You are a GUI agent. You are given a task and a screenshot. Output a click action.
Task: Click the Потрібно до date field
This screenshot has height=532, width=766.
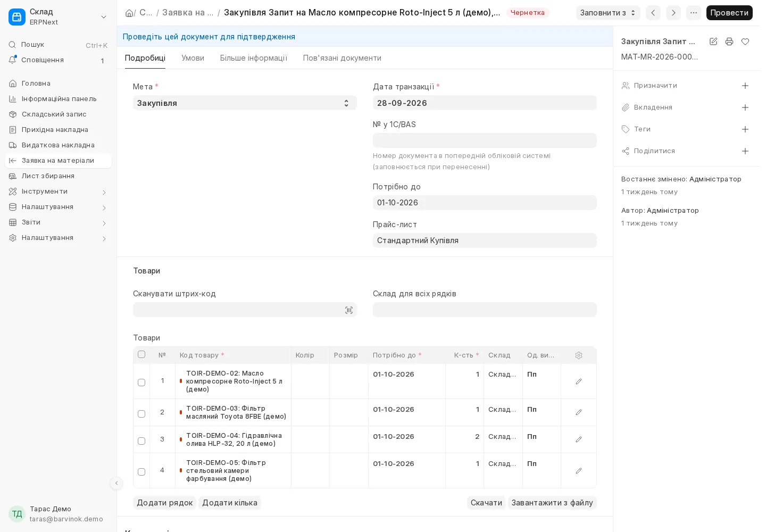click(x=485, y=203)
